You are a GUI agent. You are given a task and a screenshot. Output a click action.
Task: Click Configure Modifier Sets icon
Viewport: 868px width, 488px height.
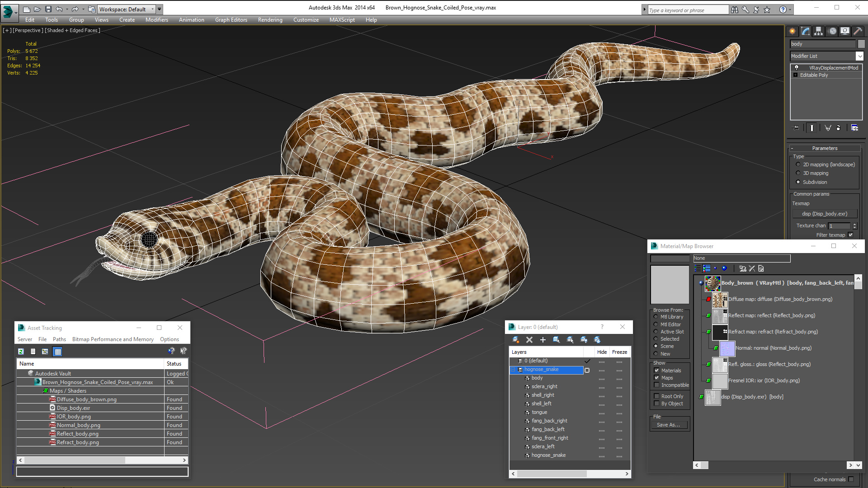pos(854,128)
